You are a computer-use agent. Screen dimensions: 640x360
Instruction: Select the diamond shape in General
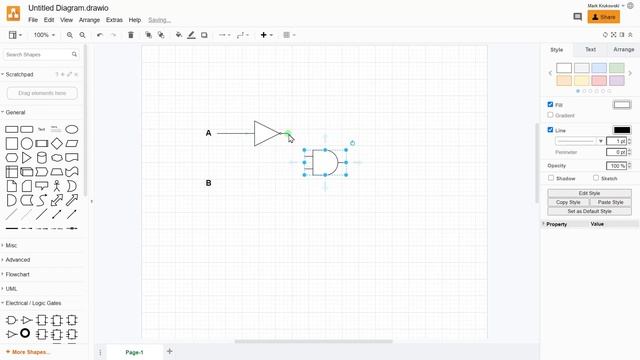coord(57,143)
